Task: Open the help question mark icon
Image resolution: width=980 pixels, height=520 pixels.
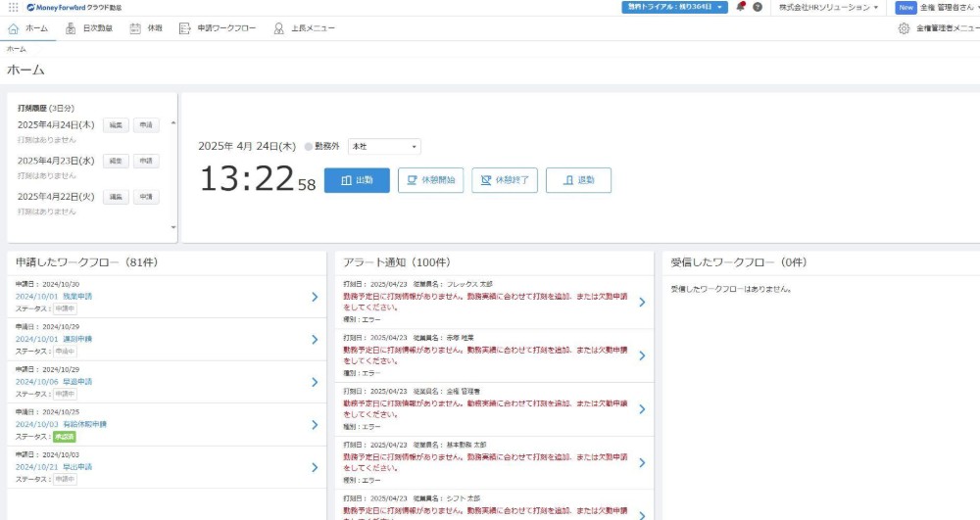Action: pos(758,7)
